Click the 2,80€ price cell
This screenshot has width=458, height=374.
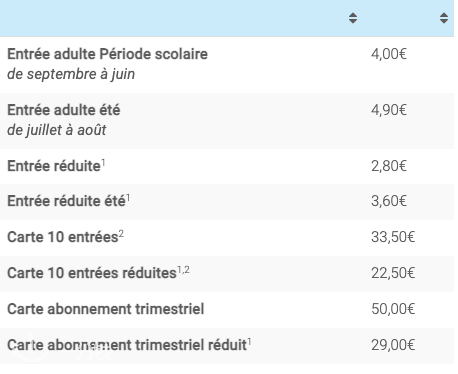[389, 166]
